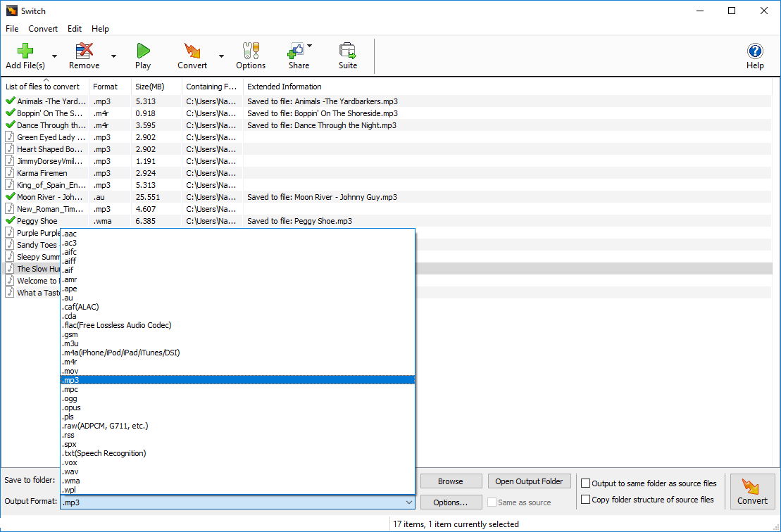The width and height of the screenshot is (781, 532).
Task: Toggle the Same as source checkbox
Action: tap(491, 502)
